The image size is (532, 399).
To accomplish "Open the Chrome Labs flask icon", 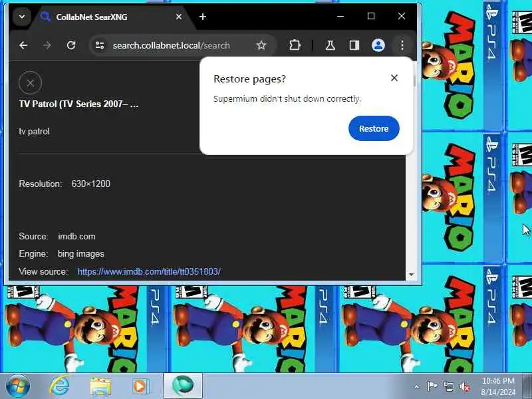I will pyautogui.click(x=330, y=45).
